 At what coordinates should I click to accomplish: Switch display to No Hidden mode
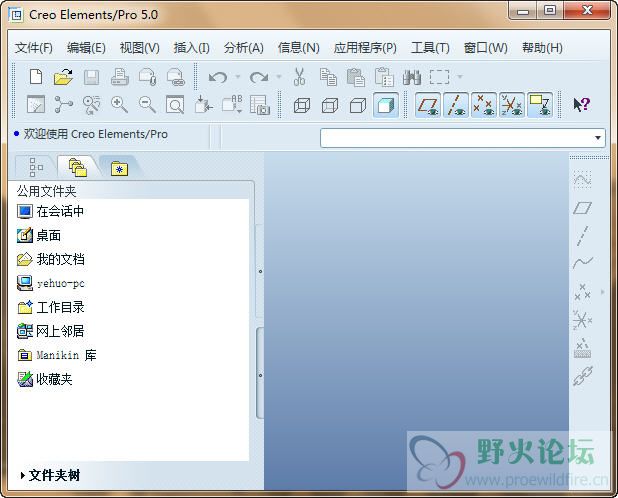(x=357, y=105)
